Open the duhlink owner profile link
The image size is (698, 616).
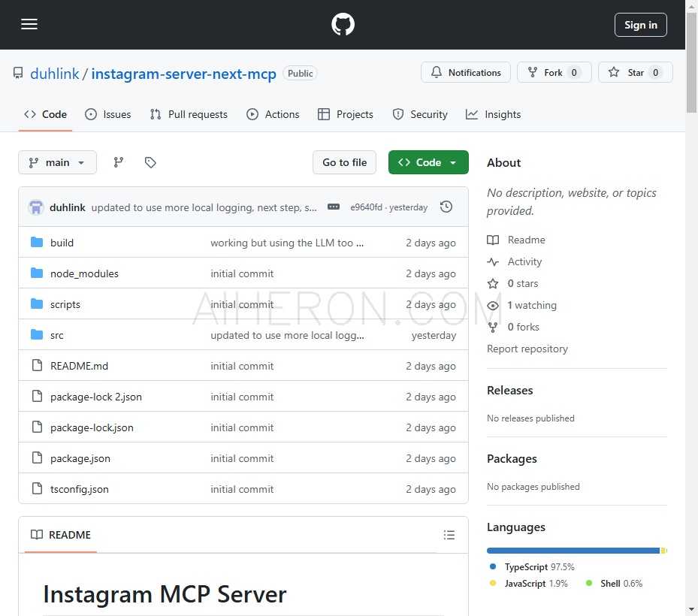(54, 74)
